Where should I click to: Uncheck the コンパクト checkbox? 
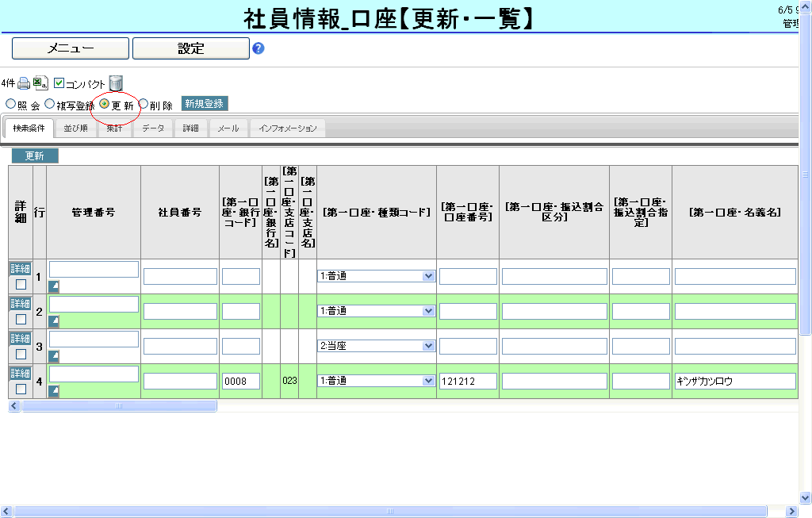[x=59, y=83]
